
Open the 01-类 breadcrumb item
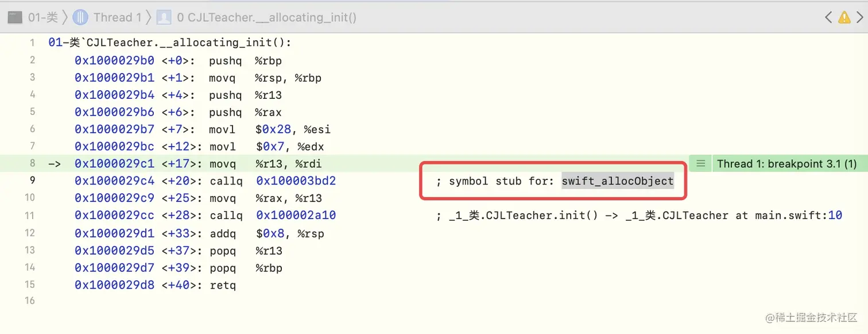point(43,17)
